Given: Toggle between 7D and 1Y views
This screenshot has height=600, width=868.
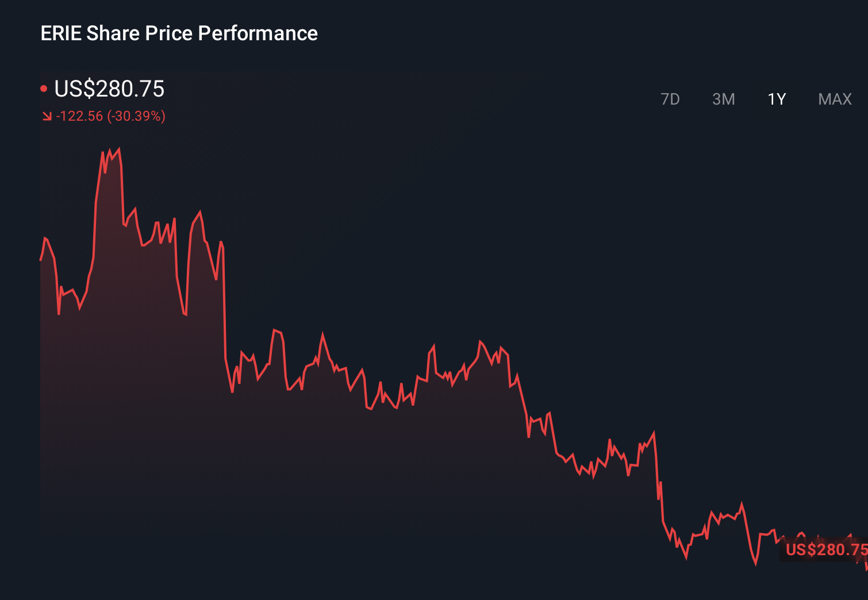Looking at the screenshot, I should (670, 99).
